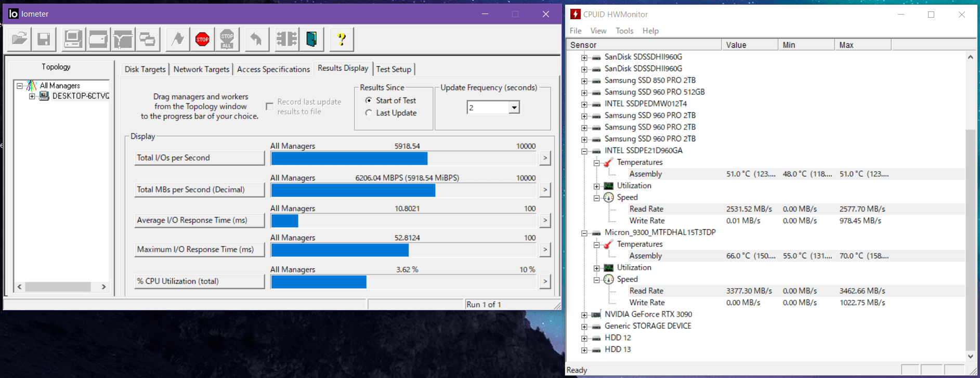Click Maximum I/O Response Time (ms) button

coord(200,250)
